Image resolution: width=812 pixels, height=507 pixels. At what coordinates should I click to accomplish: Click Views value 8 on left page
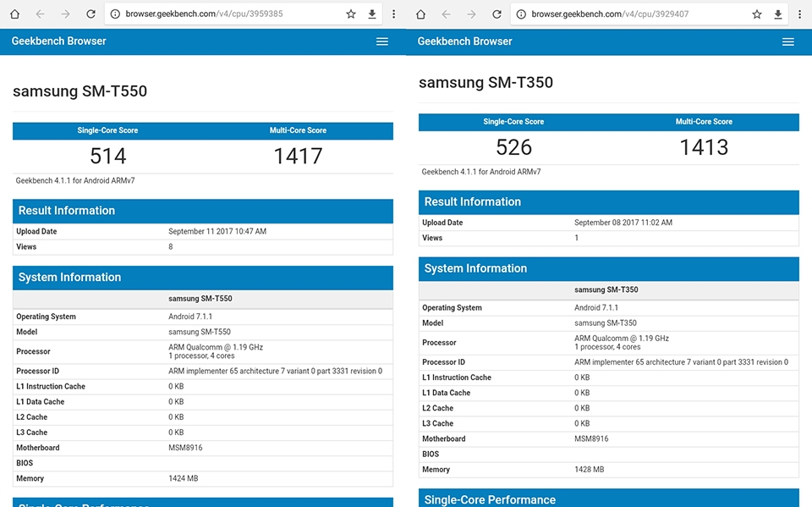(170, 247)
